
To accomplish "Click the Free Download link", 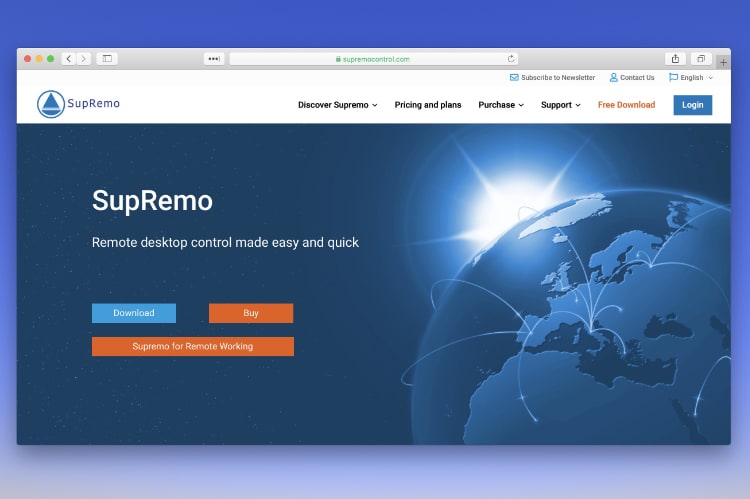I will pyautogui.click(x=626, y=105).
